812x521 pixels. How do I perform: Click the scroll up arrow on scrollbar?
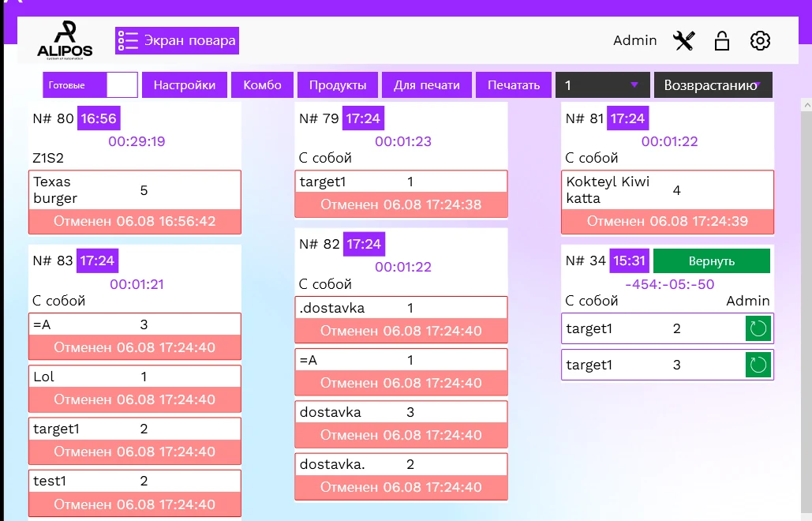pyautogui.click(x=806, y=105)
